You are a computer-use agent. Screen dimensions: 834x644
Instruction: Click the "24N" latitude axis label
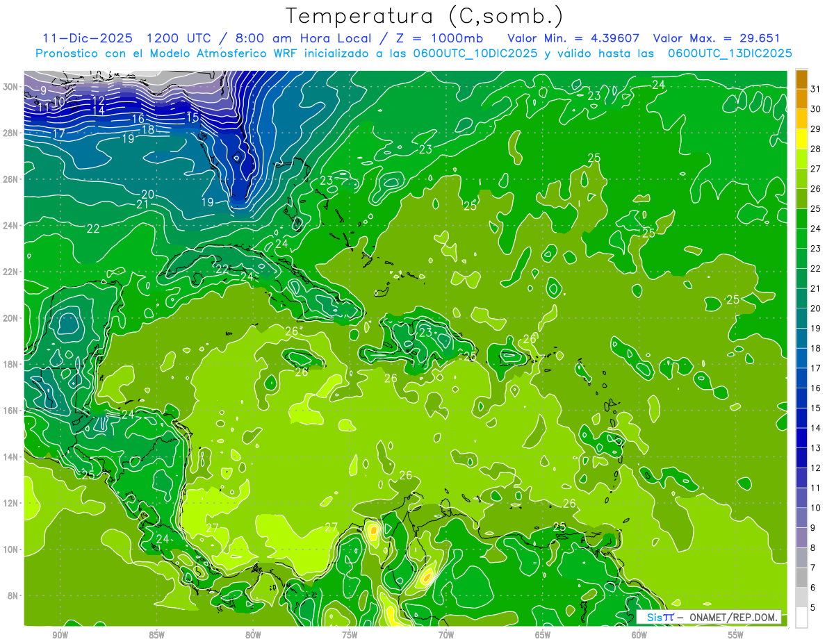[12, 226]
